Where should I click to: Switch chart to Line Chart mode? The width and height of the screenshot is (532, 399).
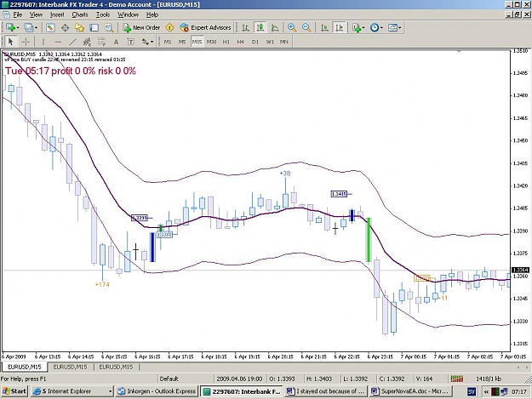tap(275, 27)
